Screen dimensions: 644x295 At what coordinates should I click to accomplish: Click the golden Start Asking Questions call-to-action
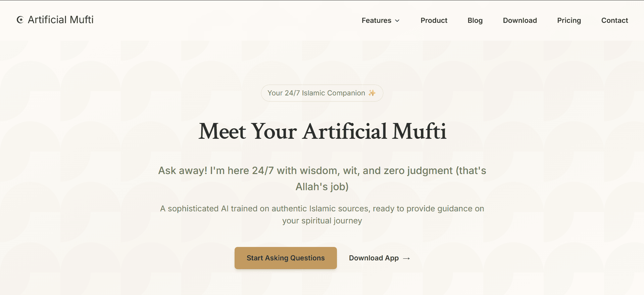click(285, 258)
